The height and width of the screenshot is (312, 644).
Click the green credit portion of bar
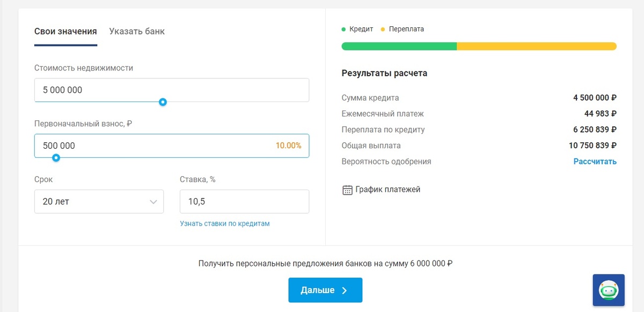tap(399, 46)
